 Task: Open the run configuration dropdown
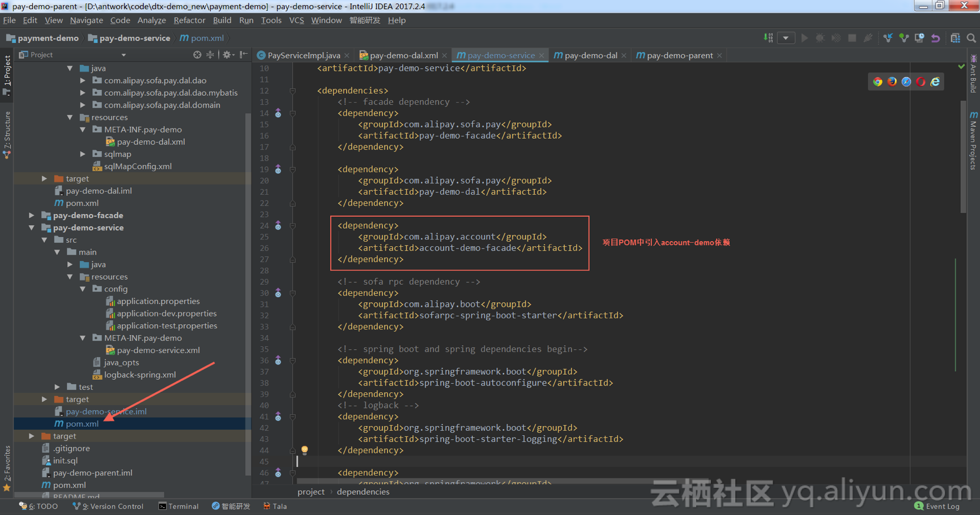pyautogui.click(x=786, y=38)
